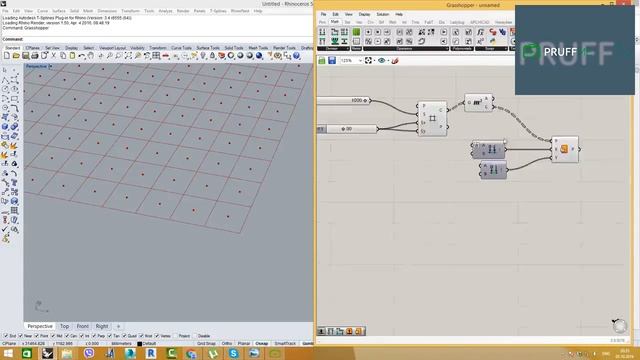Viewport: 640px width, 360px height.
Task: Click Undo arrow in Rhino toolbar
Action: (82, 56)
